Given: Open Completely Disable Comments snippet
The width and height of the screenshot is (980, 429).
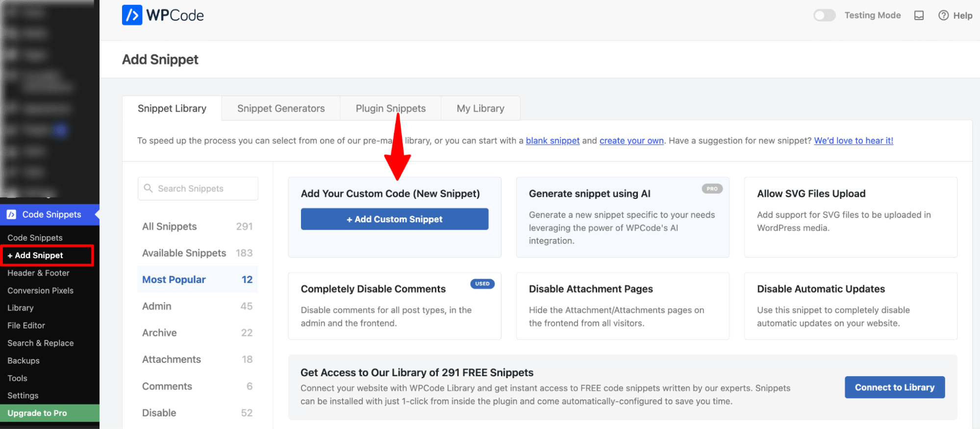Looking at the screenshot, I should point(395,306).
